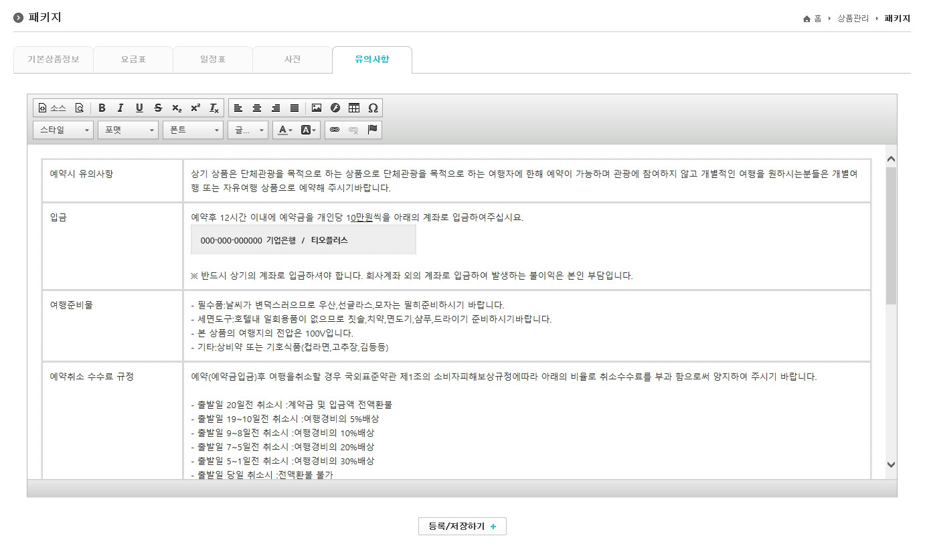This screenshot has width=927, height=560.
Task: Toggle subscript formatting
Action: point(175,108)
